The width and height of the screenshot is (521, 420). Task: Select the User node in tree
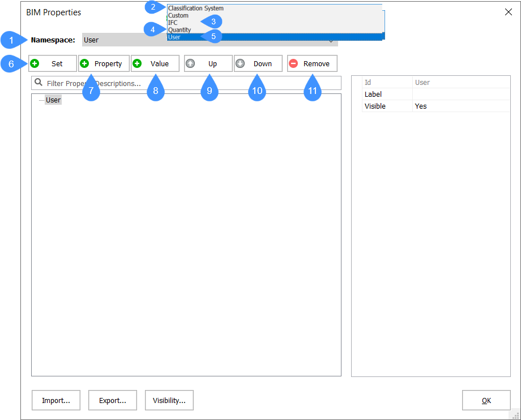coord(53,100)
